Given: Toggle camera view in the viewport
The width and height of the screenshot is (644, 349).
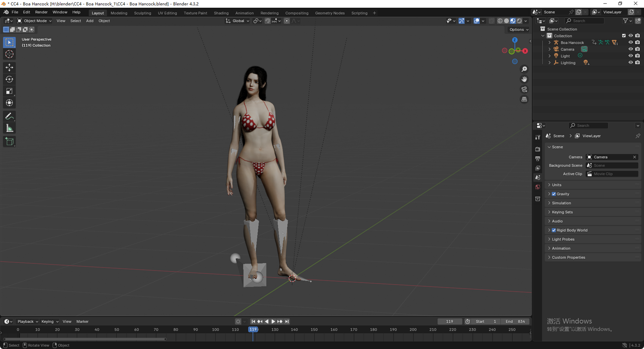Looking at the screenshot, I should [x=524, y=89].
